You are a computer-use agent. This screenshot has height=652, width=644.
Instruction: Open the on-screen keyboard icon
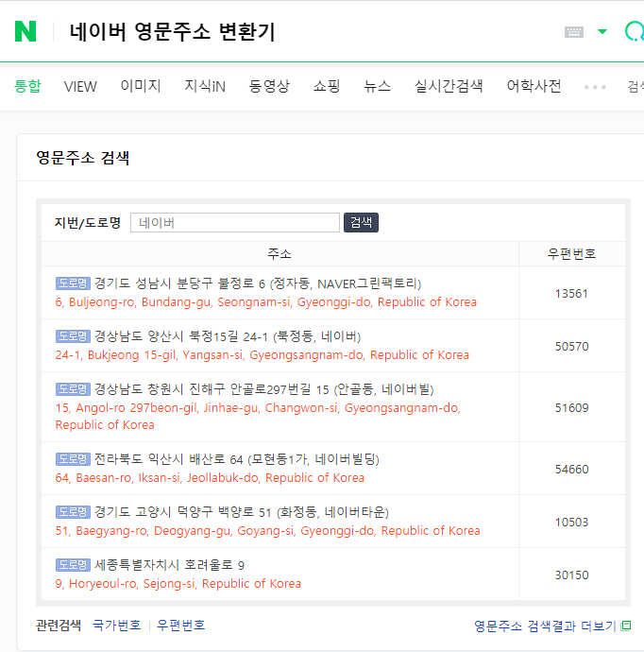pos(574,31)
